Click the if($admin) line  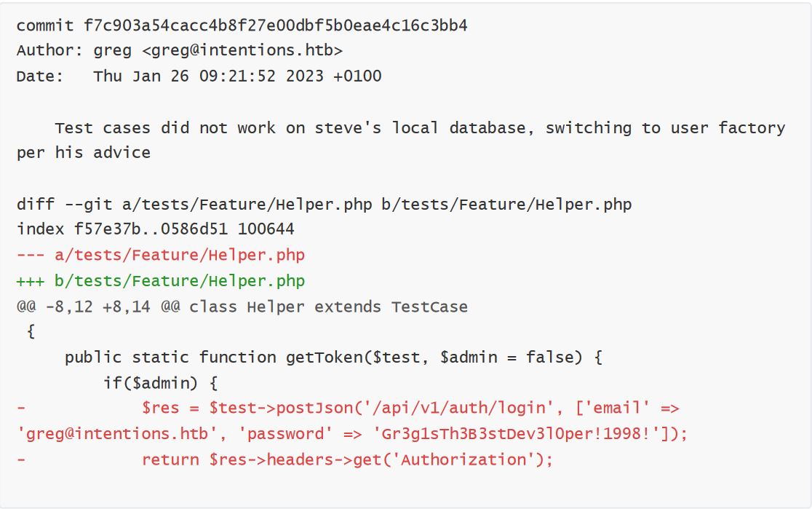click(x=161, y=383)
